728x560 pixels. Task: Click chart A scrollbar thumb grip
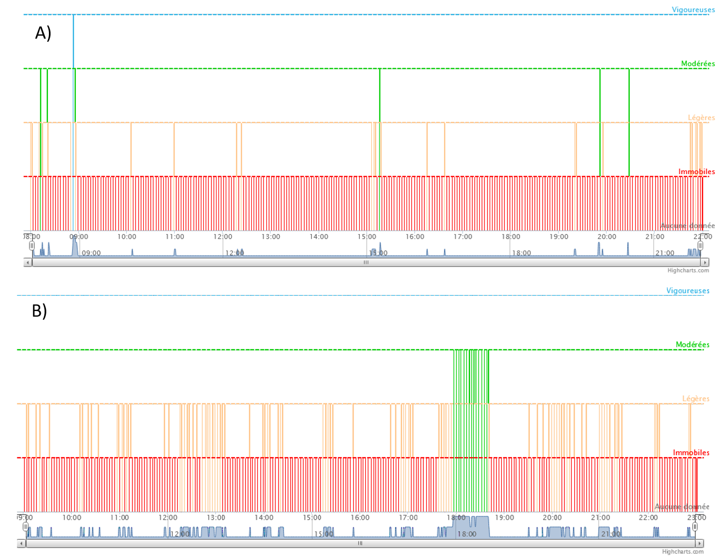point(366,263)
